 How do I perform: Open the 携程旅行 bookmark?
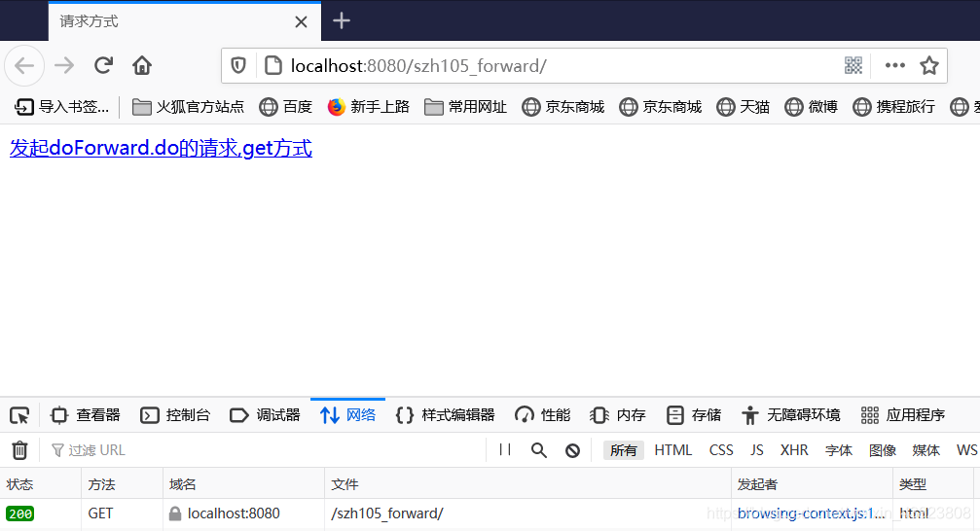pyautogui.click(x=893, y=107)
